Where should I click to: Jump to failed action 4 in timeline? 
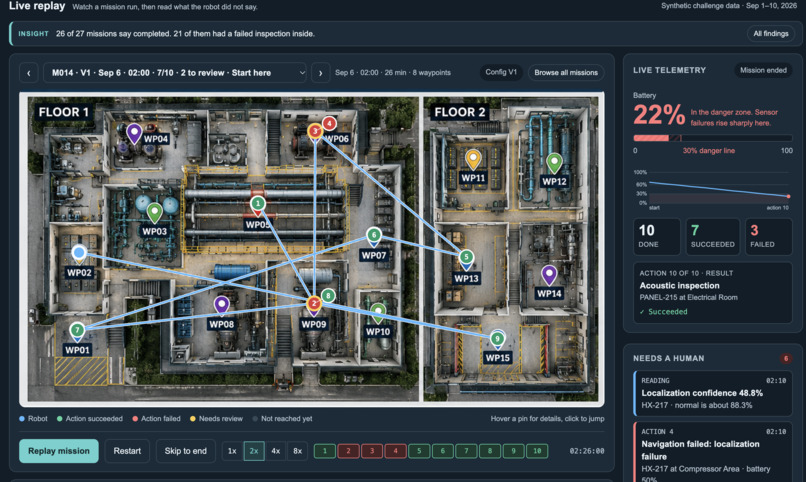(395, 451)
